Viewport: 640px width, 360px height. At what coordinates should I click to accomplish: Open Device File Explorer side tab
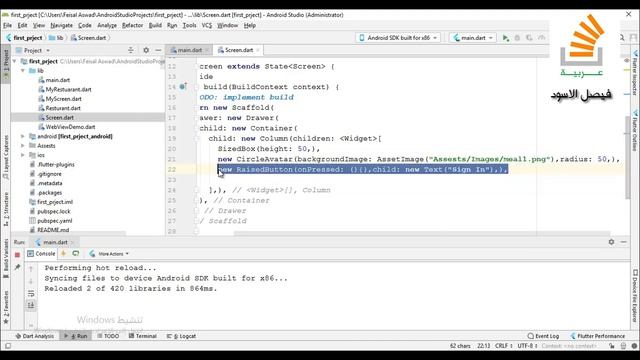pyautogui.click(x=635, y=296)
